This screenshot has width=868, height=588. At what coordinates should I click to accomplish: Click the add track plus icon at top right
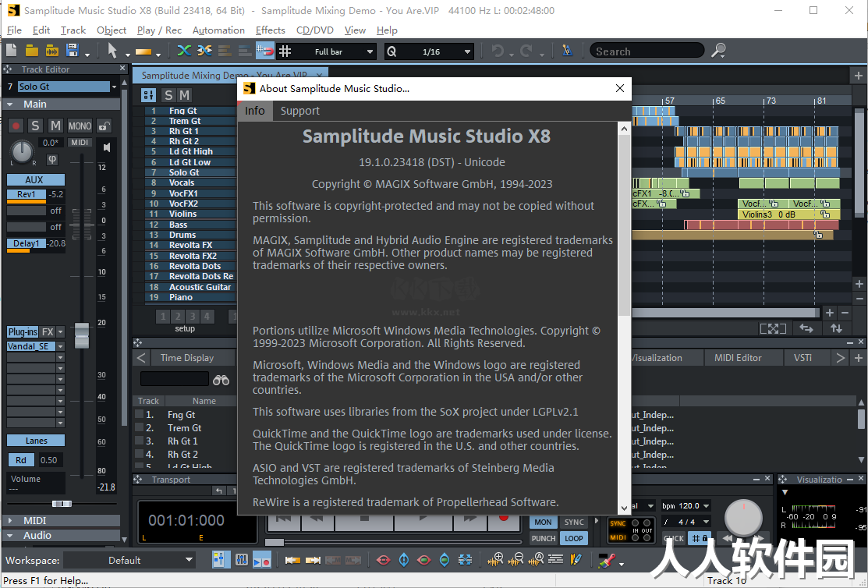pos(858,76)
